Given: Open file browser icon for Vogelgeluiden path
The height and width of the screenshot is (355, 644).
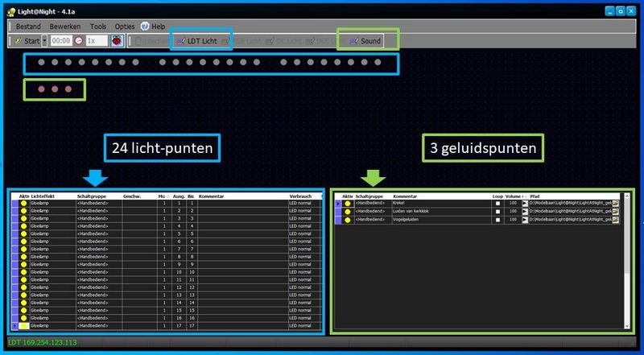Looking at the screenshot, I should (x=615, y=220).
